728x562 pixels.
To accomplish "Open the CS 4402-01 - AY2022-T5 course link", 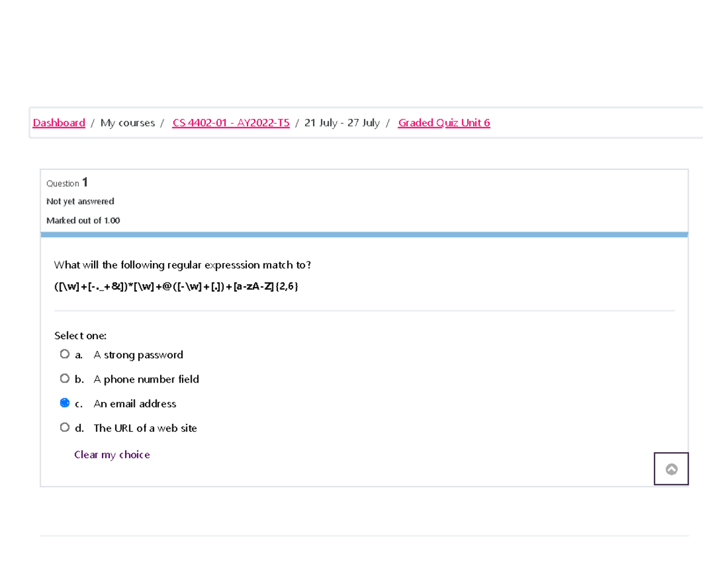I will pos(231,122).
